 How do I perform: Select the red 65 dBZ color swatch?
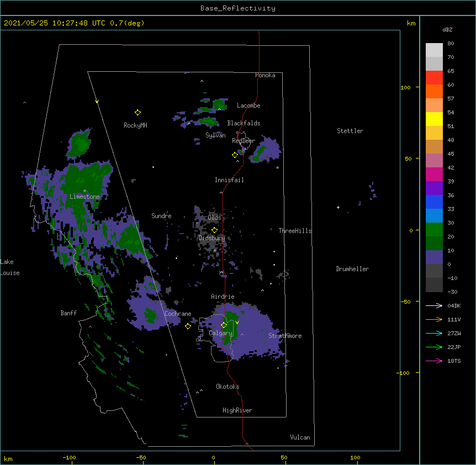(434, 78)
